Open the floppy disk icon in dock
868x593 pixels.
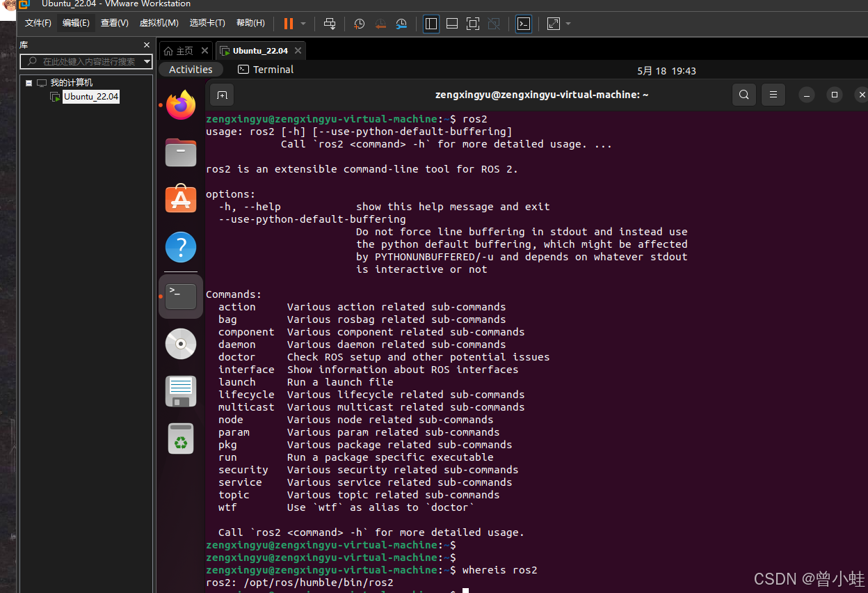point(181,391)
